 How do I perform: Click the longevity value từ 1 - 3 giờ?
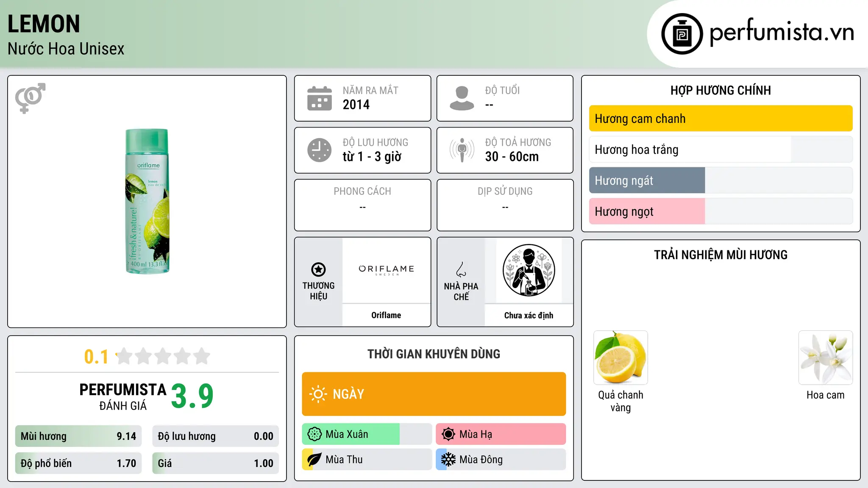pos(372,157)
